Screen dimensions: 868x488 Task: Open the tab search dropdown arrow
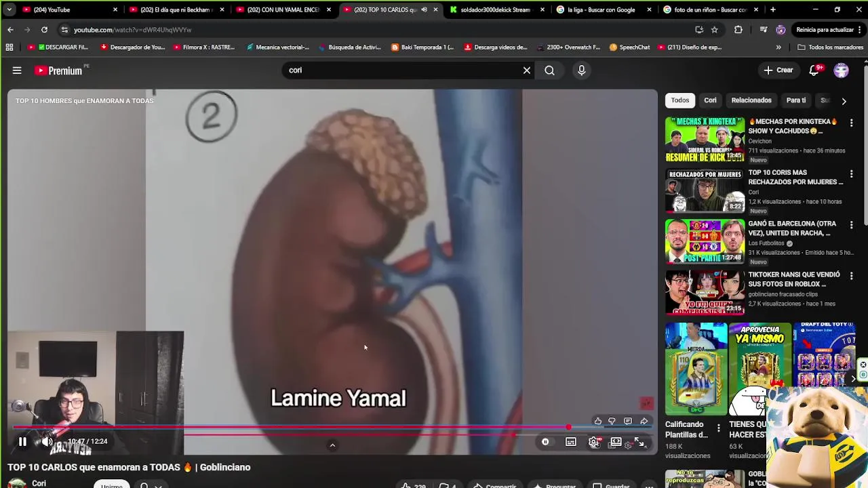click(x=9, y=9)
